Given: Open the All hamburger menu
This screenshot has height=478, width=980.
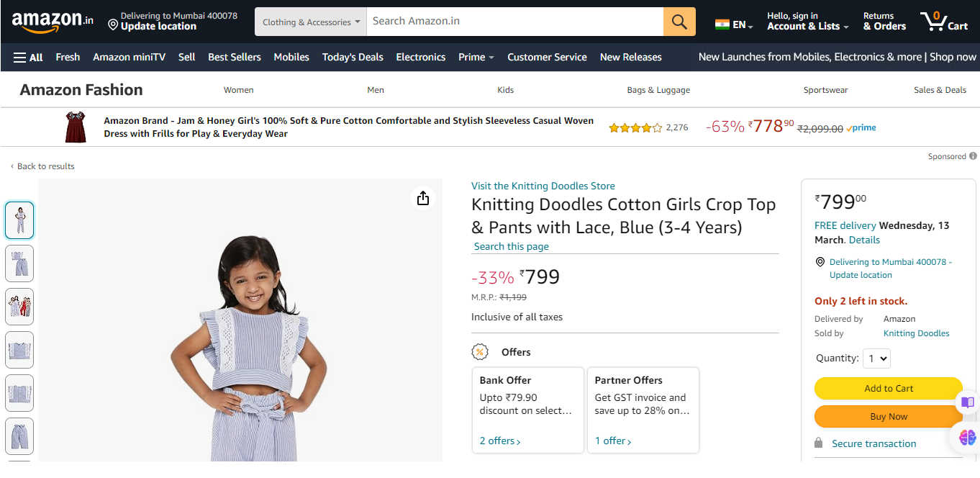Looking at the screenshot, I should pos(28,57).
